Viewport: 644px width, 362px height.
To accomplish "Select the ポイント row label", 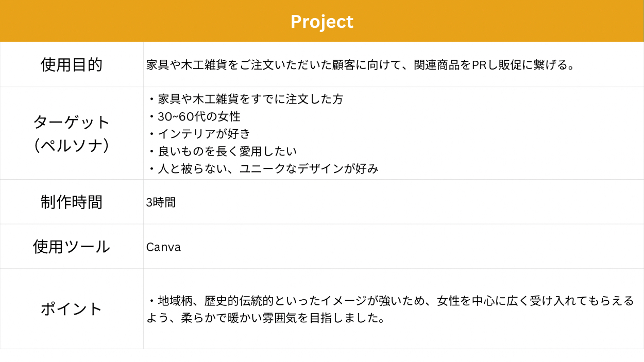I will click(72, 309).
